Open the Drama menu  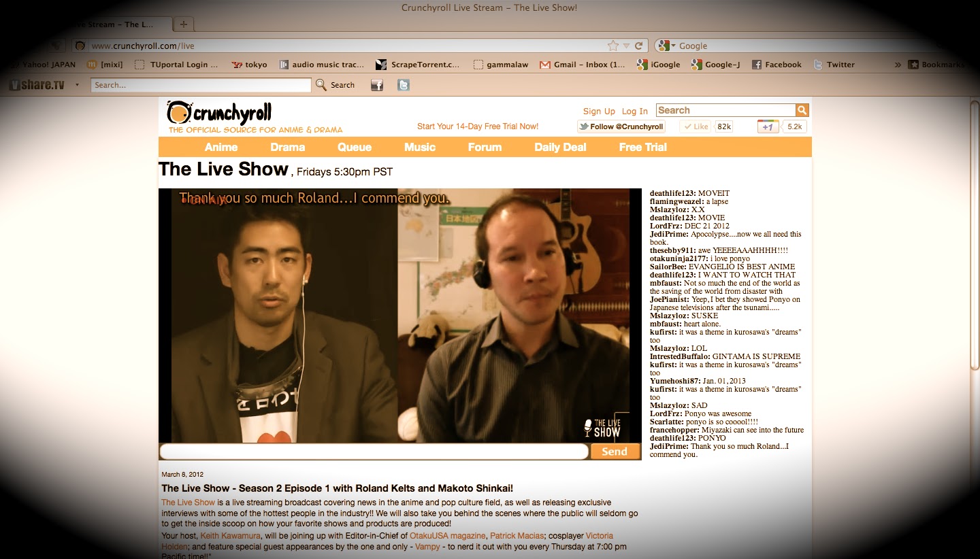click(x=288, y=147)
